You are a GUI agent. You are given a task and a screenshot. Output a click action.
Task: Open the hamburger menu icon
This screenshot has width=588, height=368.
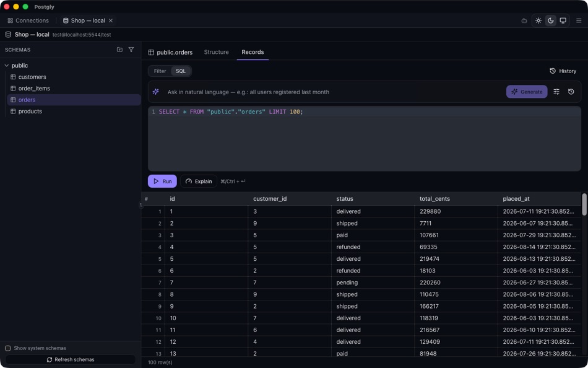coord(579,20)
